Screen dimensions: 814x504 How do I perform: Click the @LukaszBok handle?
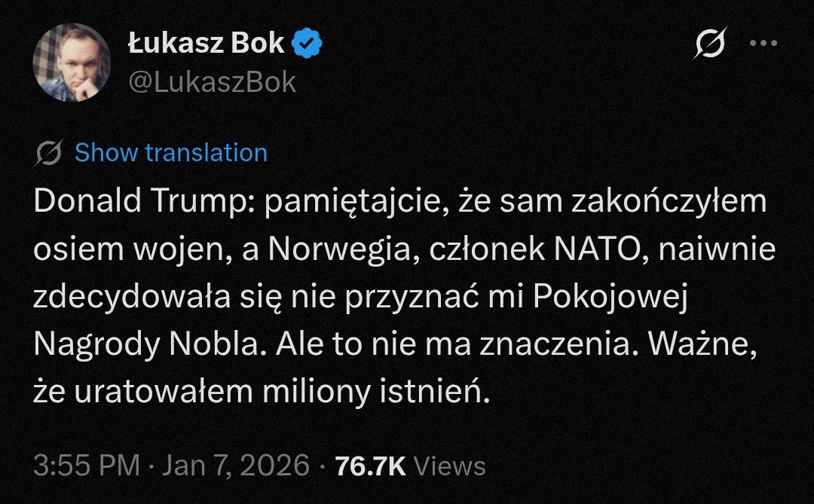tap(212, 81)
